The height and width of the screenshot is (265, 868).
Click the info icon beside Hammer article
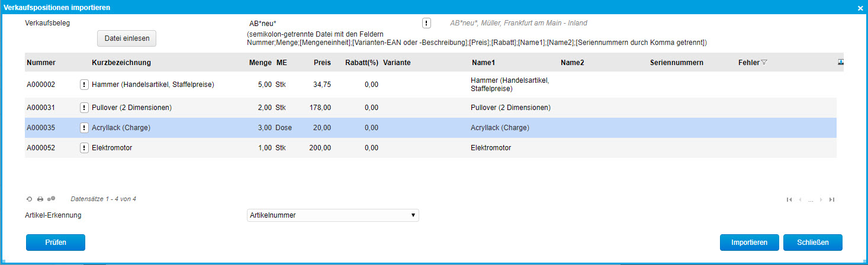(x=85, y=85)
